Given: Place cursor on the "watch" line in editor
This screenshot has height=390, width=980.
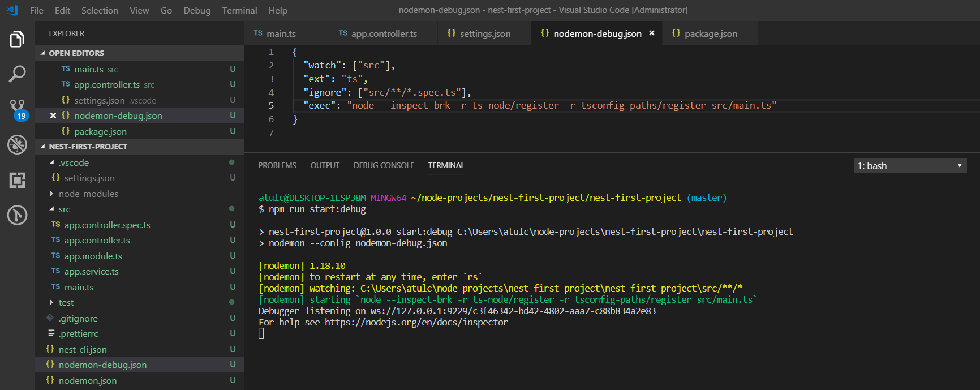Looking at the screenshot, I should pyautogui.click(x=349, y=65).
